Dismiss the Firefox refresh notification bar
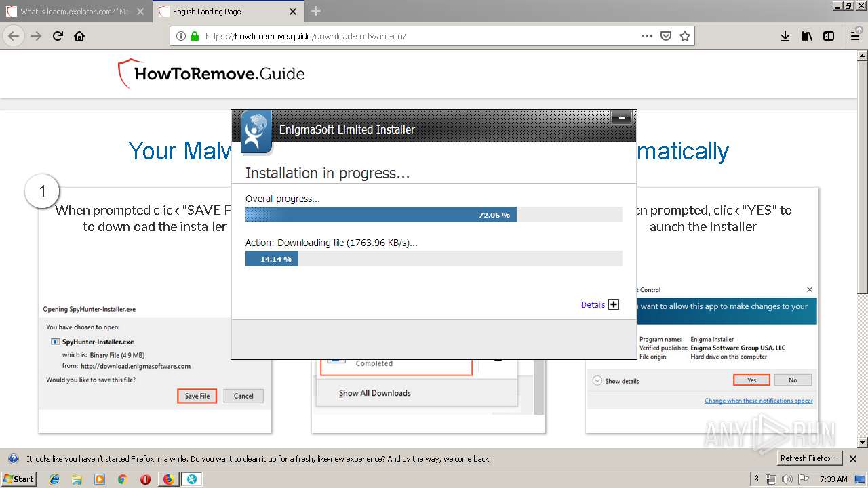This screenshot has height=488, width=868. [853, 459]
